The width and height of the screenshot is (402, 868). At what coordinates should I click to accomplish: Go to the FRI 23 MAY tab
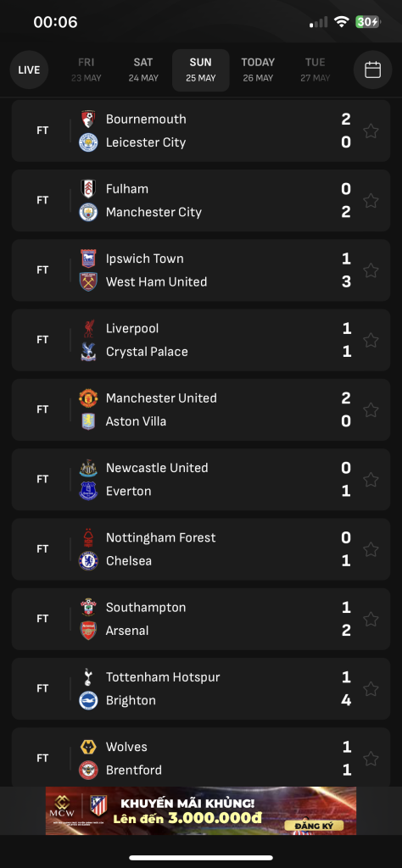click(87, 70)
